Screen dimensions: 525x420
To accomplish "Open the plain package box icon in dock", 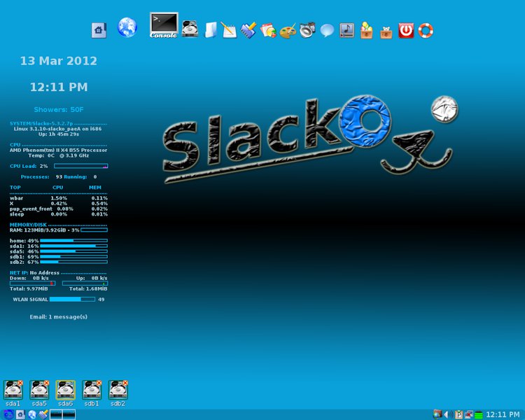I will click(386, 32).
